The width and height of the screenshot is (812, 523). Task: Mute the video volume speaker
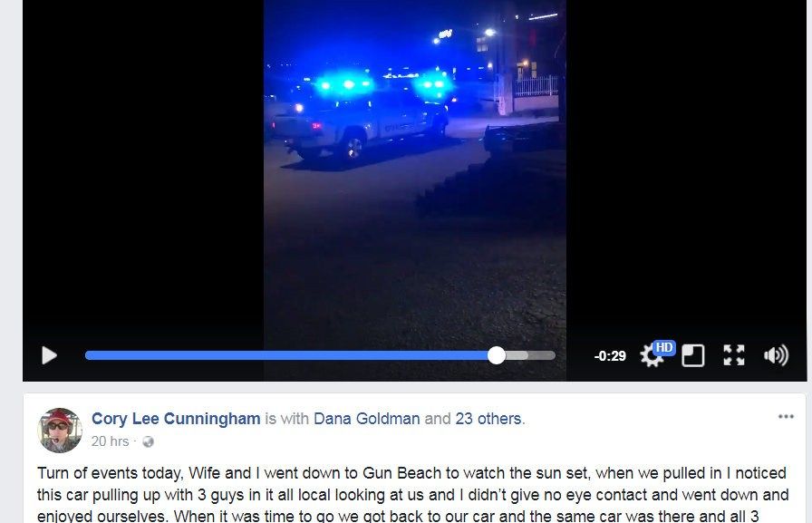point(776,355)
